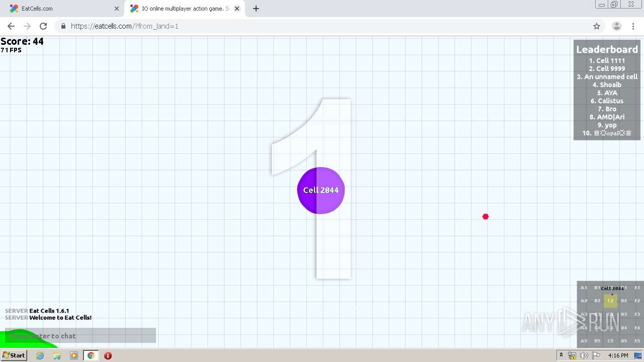
Task: Click minimap sector B5
Action: point(597,341)
